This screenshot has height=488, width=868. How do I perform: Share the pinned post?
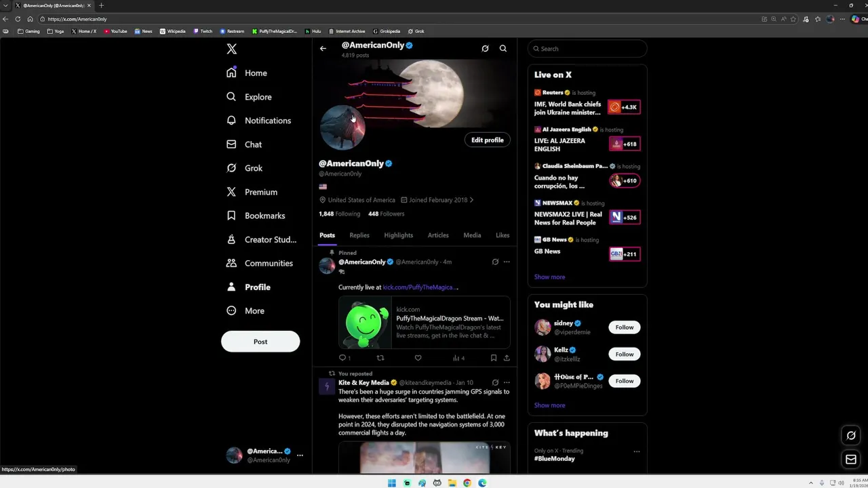pyautogui.click(x=507, y=358)
